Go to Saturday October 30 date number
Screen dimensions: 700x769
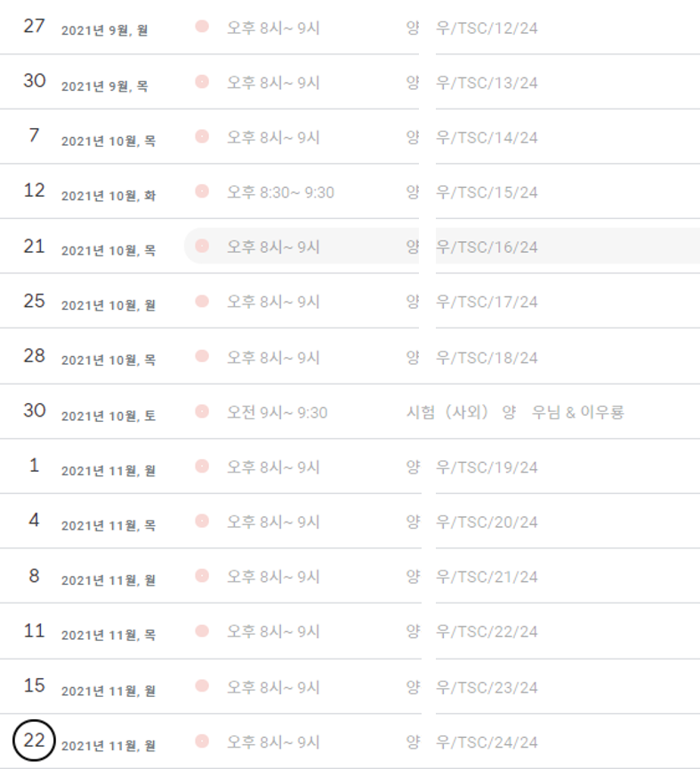[34, 411]
